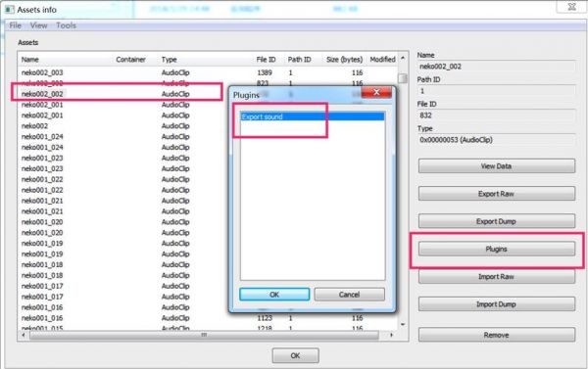Click the horizontal scrollbar left arrow
The width and height of the screenshot is (588, 369).
(24, 335)
